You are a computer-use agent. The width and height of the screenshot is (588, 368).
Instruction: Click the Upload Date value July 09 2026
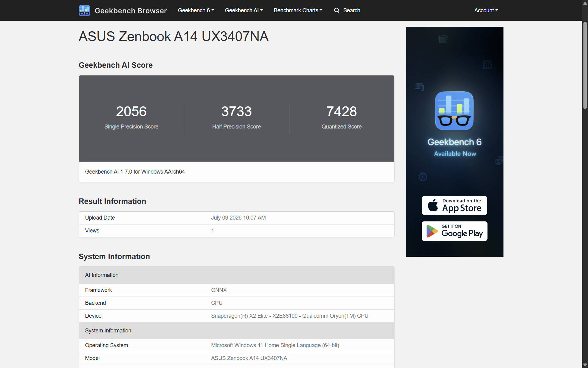coord(238,218)
